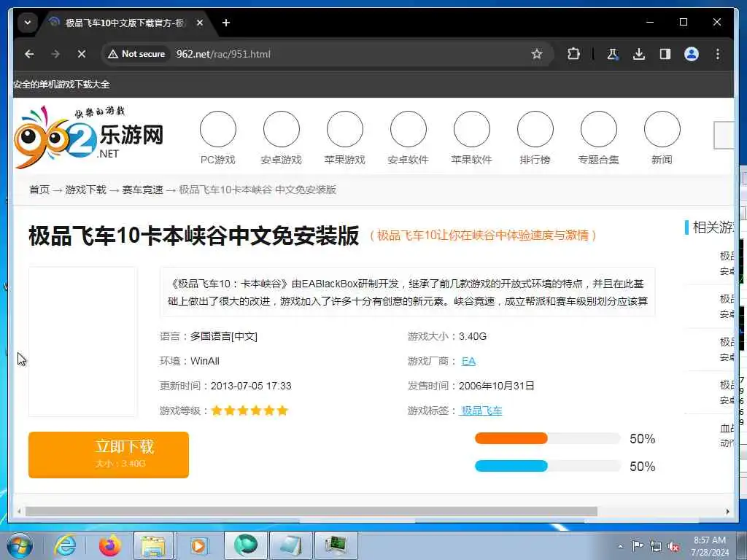The height and width of the screenshot is (560, 747).
Task: Click the 语言：多国语言[中文] text
Action: click(x=208, y=336)
